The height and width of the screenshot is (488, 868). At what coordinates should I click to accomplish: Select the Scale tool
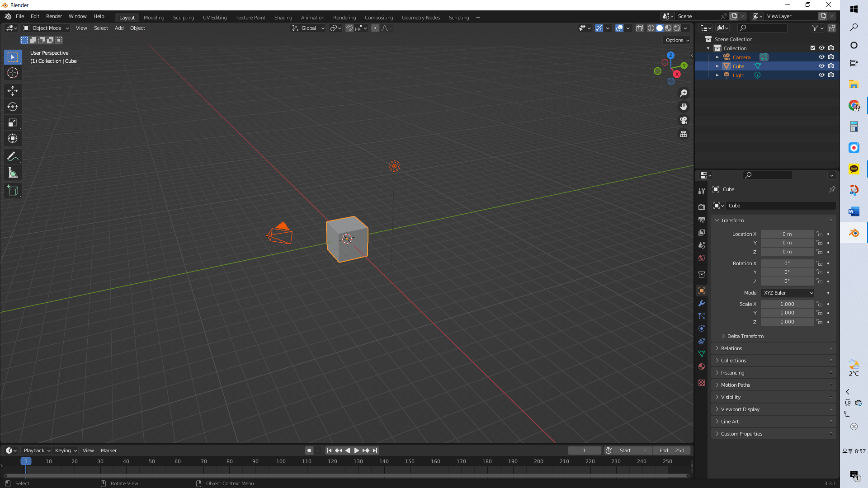(13, 122)
